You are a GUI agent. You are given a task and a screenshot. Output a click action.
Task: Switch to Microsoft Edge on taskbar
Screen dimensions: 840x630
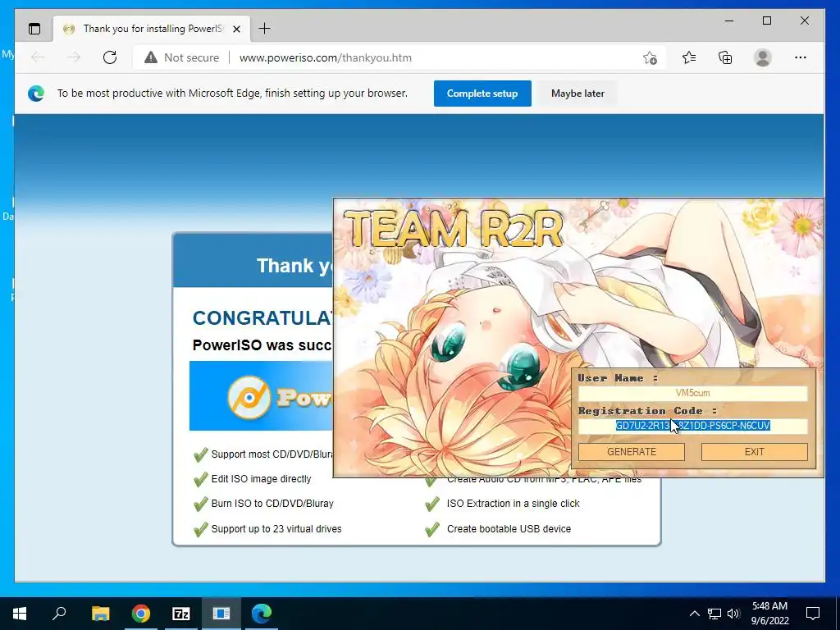coord(262,614)
